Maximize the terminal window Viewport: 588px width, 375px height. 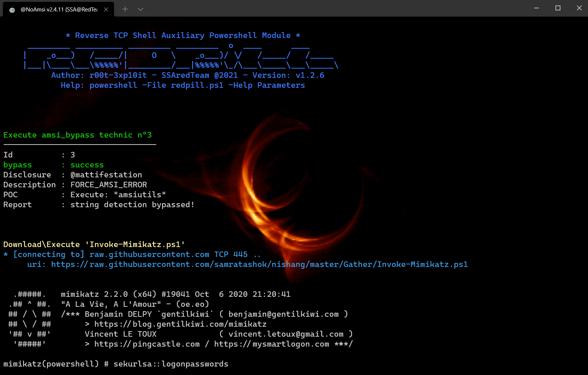point(558,8)
